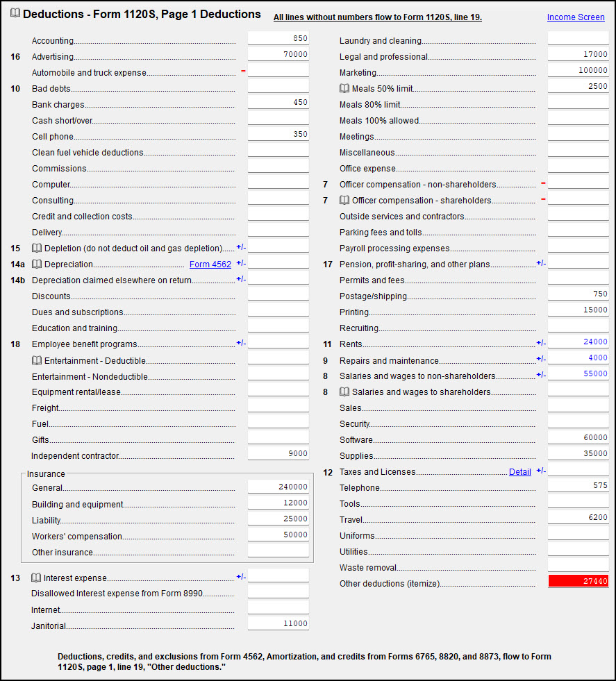Click the red Other deductions (itemize) field

tap(578, 581)
